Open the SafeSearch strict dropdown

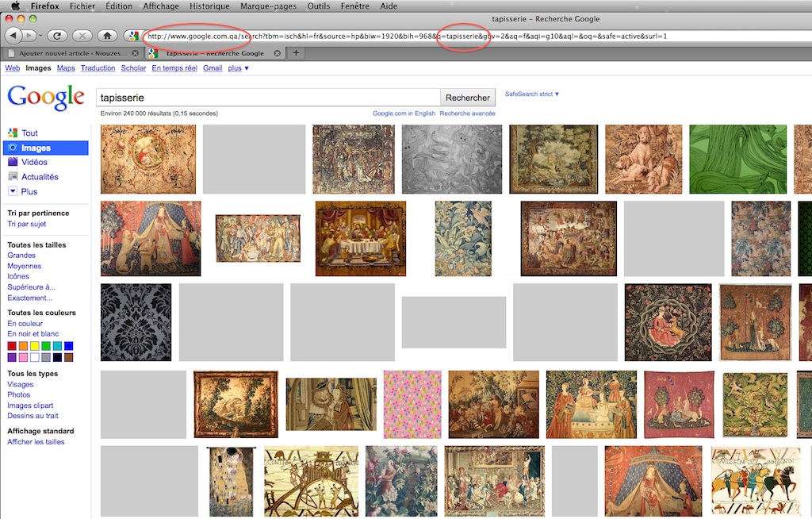click(x=532, y=94)
